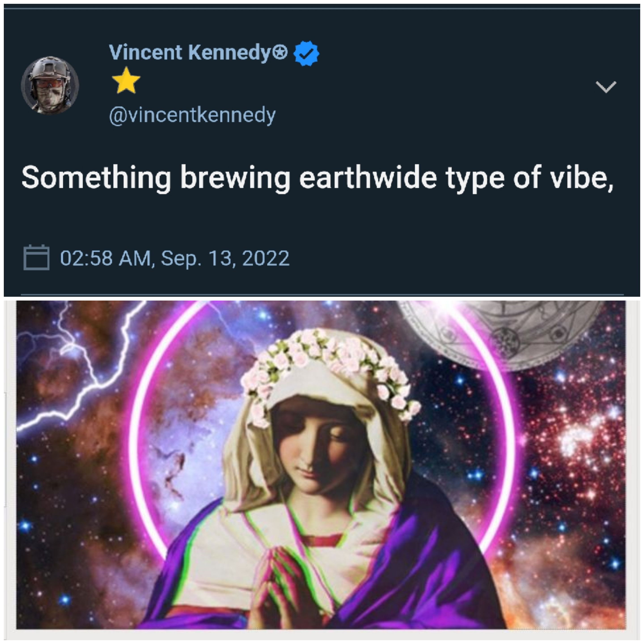Viewport: 644px width, 644px height.
Task: Click the year 2022 in the date
Action: pos(266,258)
